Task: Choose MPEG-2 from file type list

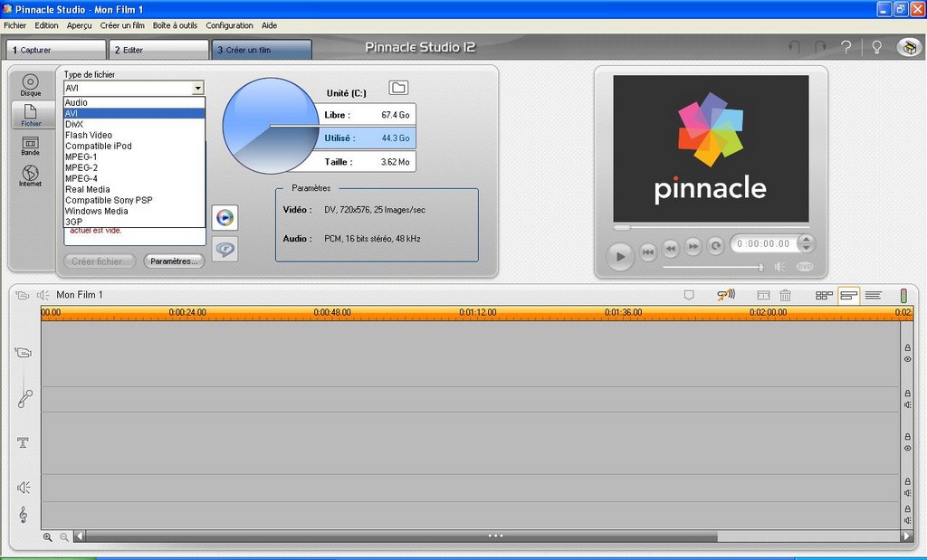Action: point(134,167)
